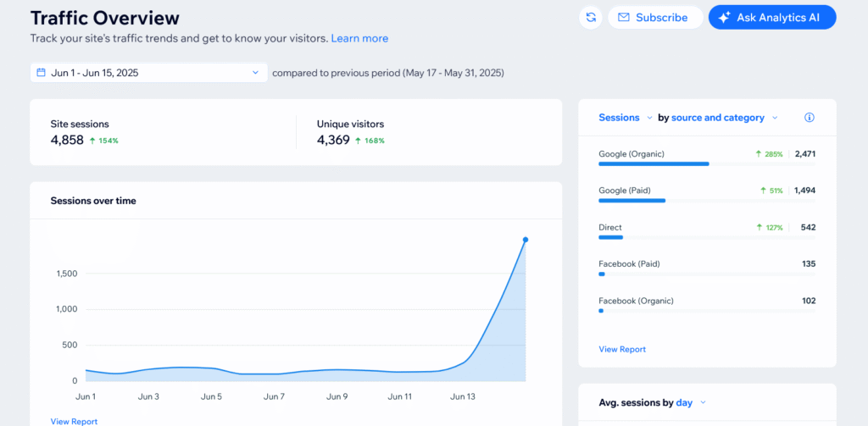Click the peak data point on sessions chart
Image resolution: width=868 pixels, height=426 pixels.
(x=526, y=240)
